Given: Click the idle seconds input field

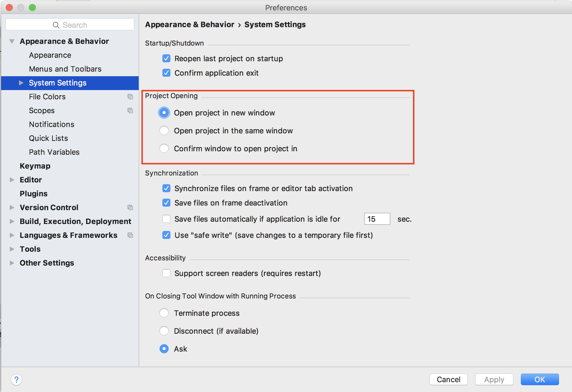Looking at the screenshot, I should pyautogui.click(x=377, y=219).
